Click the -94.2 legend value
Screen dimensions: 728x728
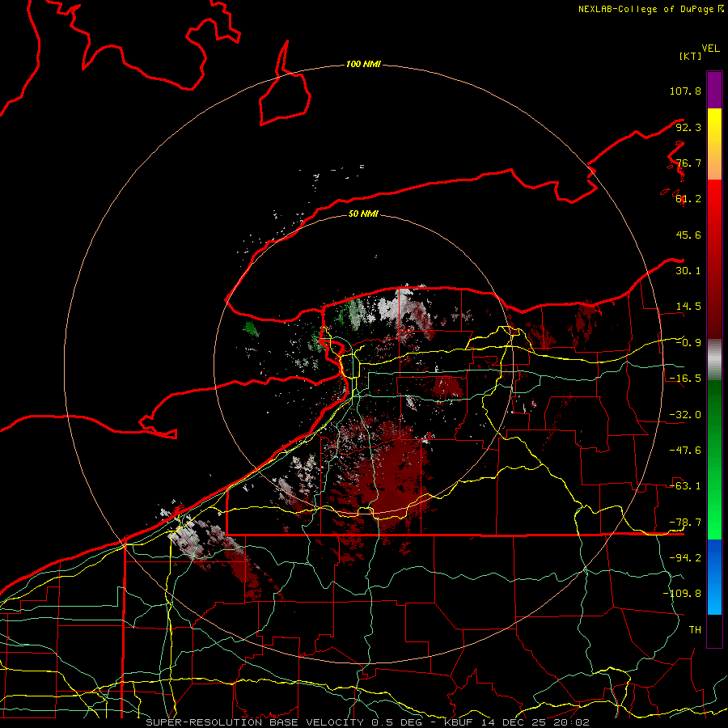pos(685,557)
